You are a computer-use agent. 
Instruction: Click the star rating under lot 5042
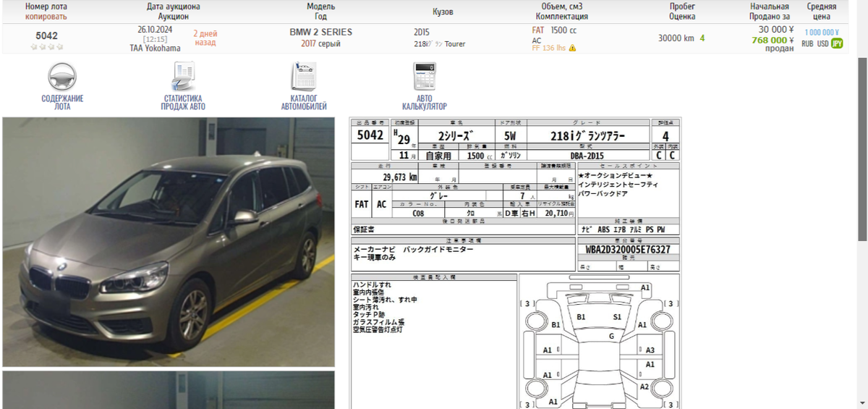click(46, 47)
